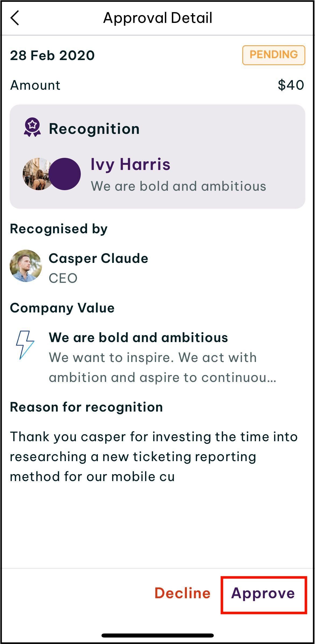Tap the back arrow icon
The image size is (315, 644).
[x=15, y=18]
